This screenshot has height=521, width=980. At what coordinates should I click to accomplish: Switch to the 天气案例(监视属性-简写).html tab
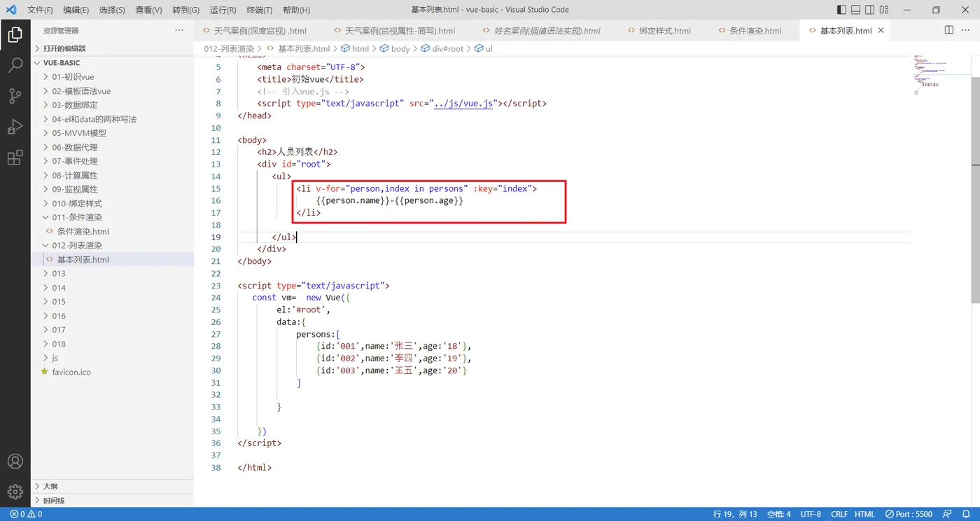click(x=400, y=31)
